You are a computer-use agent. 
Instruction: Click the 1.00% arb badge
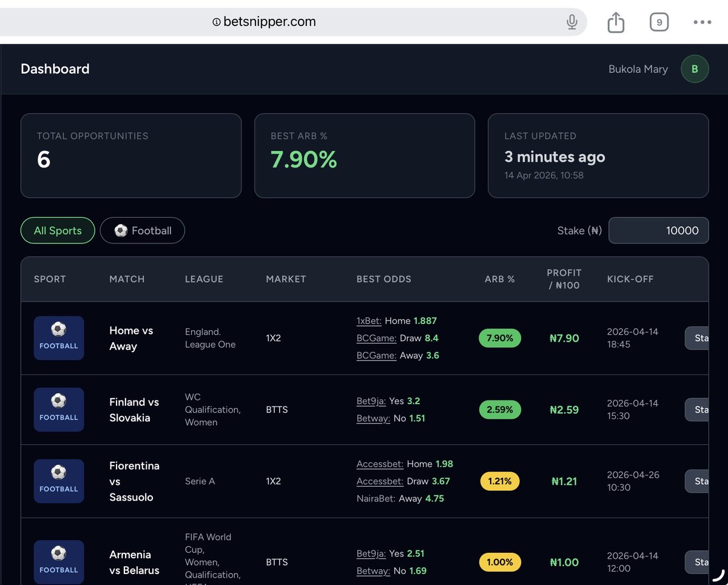pos(500,562)
